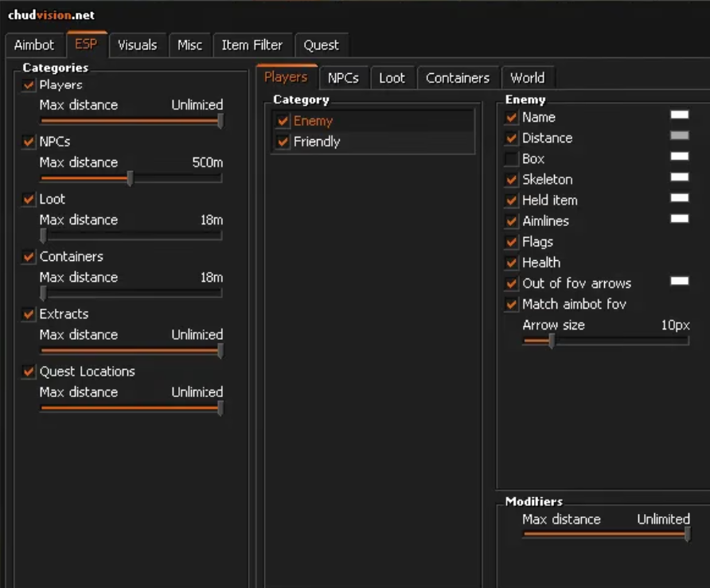710x588 pixels.
Task: Open the World sub-tab
Action: click(527, 78)
